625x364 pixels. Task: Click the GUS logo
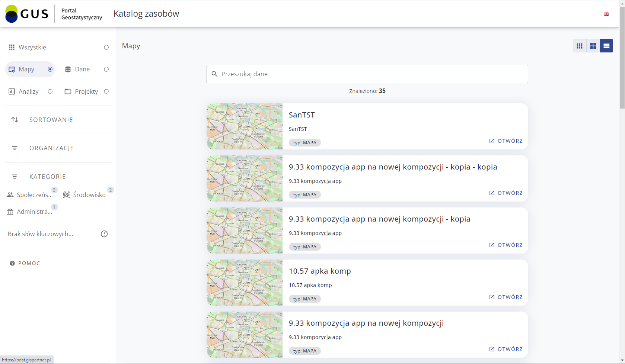[27, 14]
